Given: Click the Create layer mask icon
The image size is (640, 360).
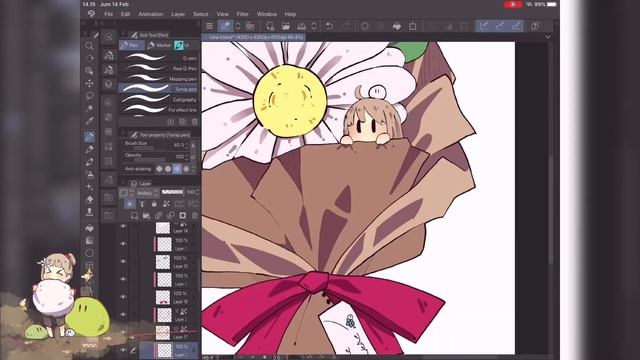Looking at the screenshot, I should tap(182, 216).
